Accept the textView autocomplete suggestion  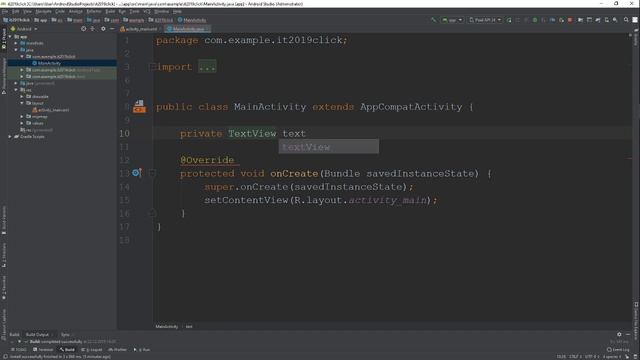coord(329,147)
